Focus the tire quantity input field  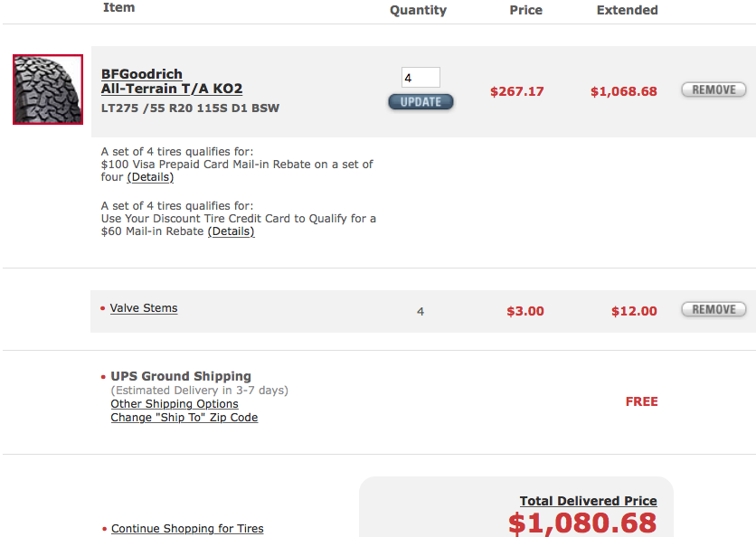click(421, 77)
